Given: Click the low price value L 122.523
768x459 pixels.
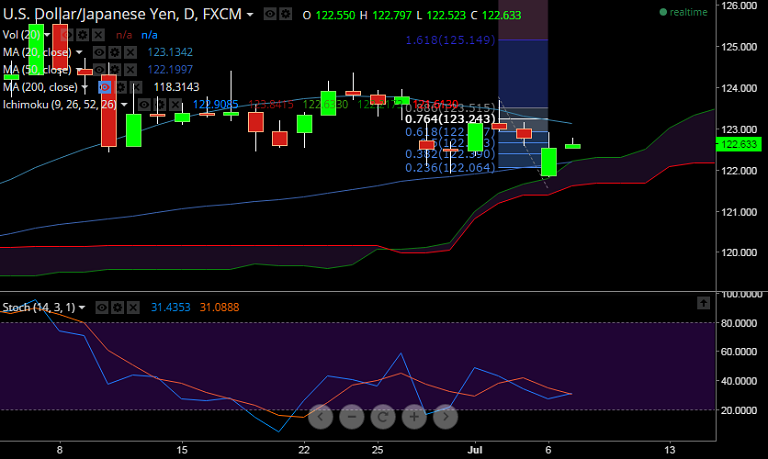Looking at the screenshot, I should pyautogui.click(x=446, y=15).
